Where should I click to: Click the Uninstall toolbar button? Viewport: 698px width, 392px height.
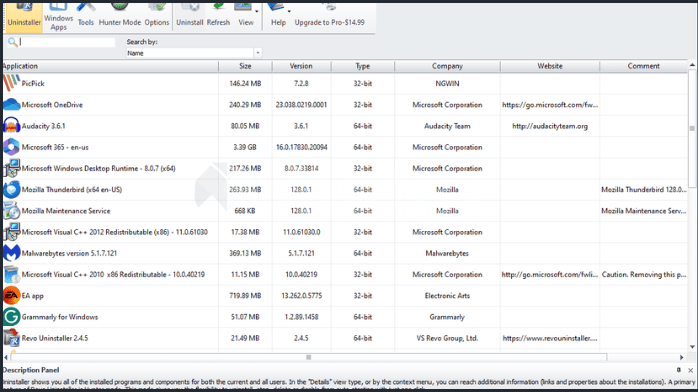click(x=190, y=17)
